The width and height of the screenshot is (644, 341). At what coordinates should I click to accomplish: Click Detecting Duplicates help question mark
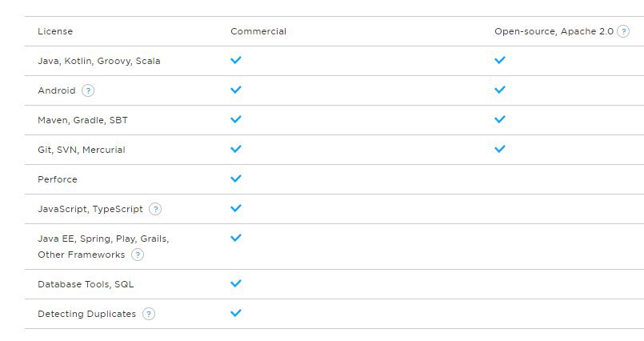coord(149,314)
